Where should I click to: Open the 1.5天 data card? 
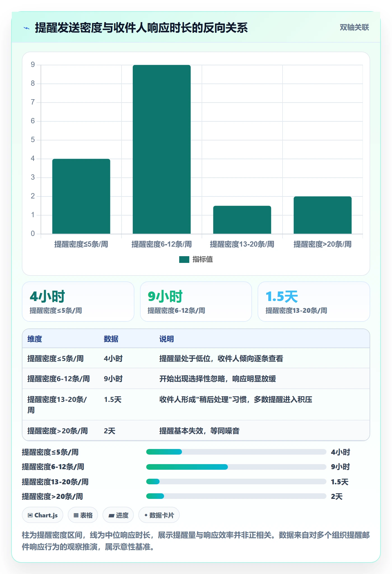click(314, 302)
